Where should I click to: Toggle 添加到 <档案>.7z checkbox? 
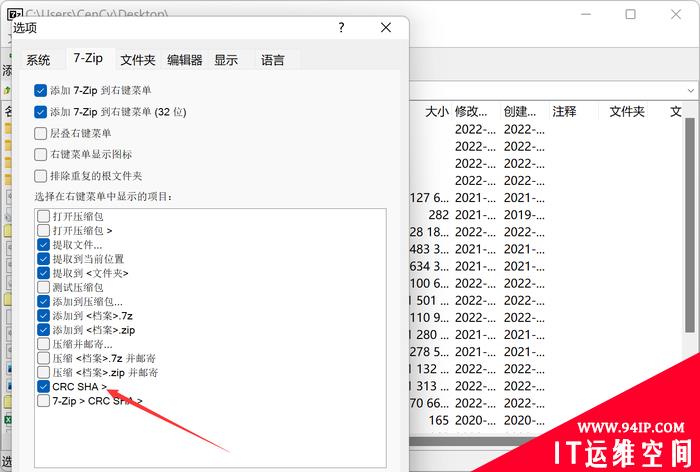tap(43, 316)
